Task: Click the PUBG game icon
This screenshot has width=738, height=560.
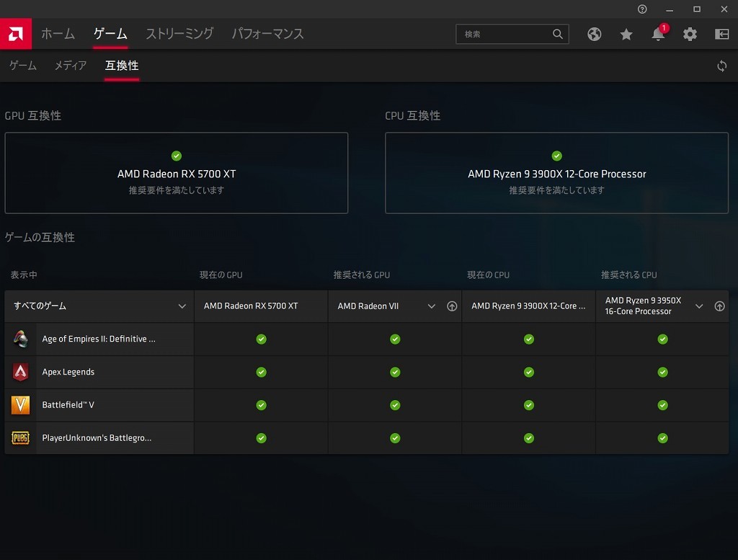Action: (20, 437)
